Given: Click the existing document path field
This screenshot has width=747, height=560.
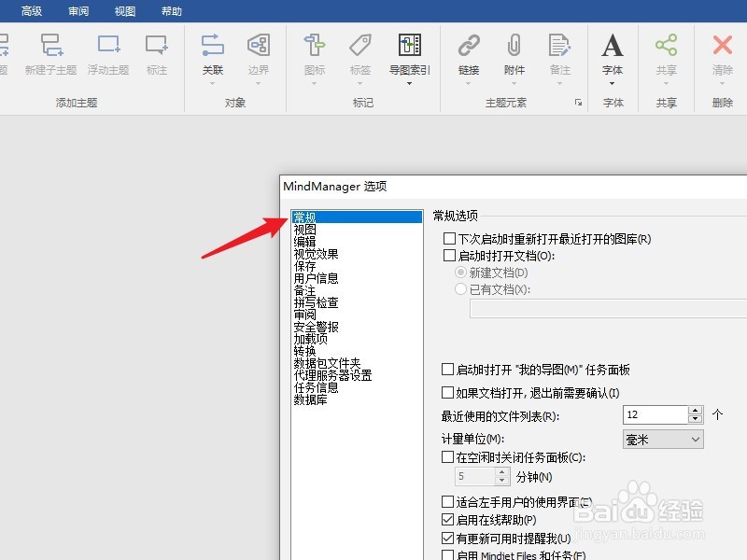Looking at the screenshot, I should click(x=609, y=309).
